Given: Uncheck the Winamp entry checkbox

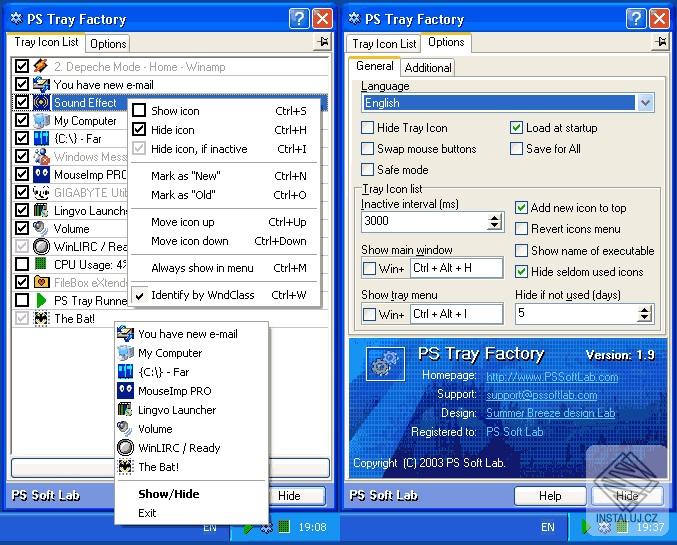Looking at the screenshot, I should (x=22, y=67).
